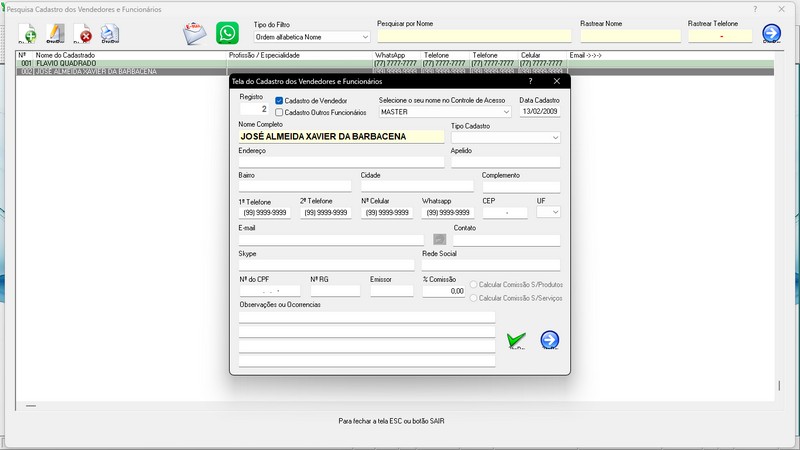Click the WhatsApp number in FLAVIO QUADRADO row

[395, 63]
